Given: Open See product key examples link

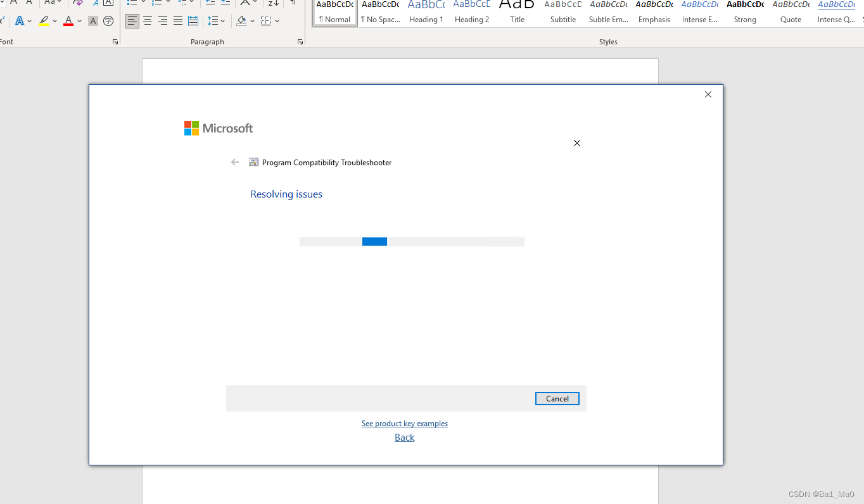Looking at the screenshot, I should (x=405, y=424).
